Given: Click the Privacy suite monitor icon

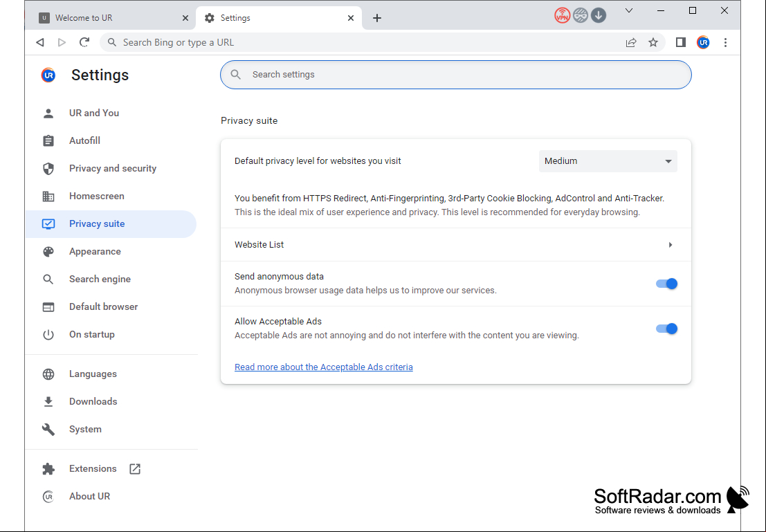Looking at the screenshot, I should coord(48,224).
